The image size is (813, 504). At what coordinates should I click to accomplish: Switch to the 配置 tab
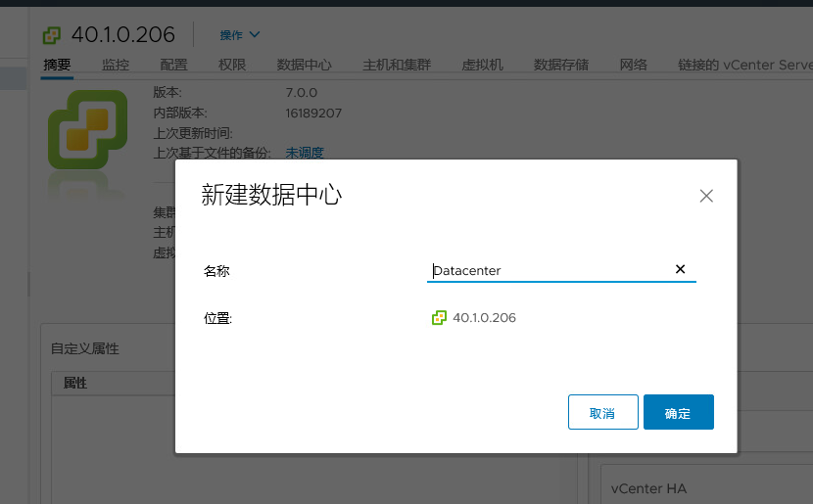point(173,65)
